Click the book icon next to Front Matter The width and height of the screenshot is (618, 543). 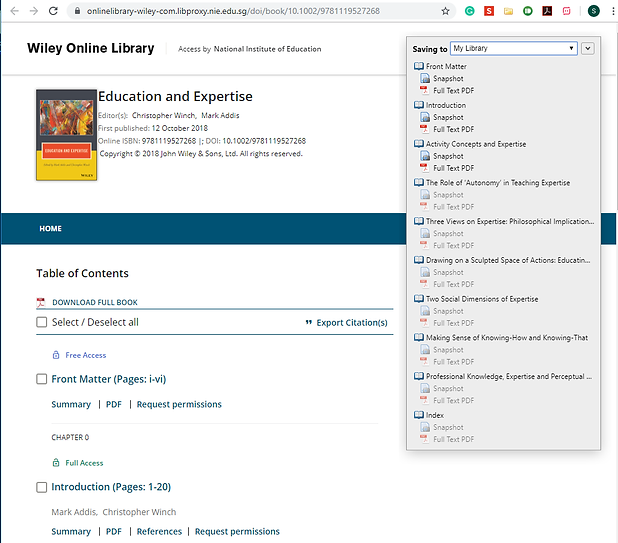pyautogui.click(x=419, y=66)
